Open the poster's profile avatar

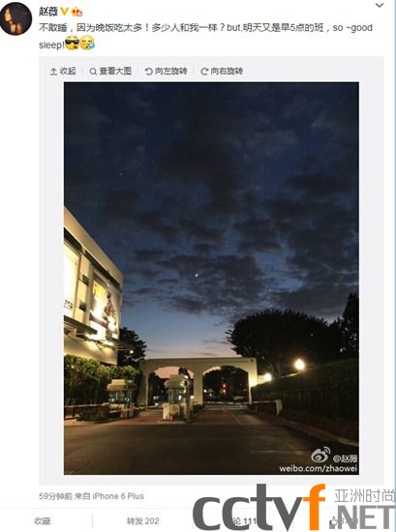(x=15, y=18)
